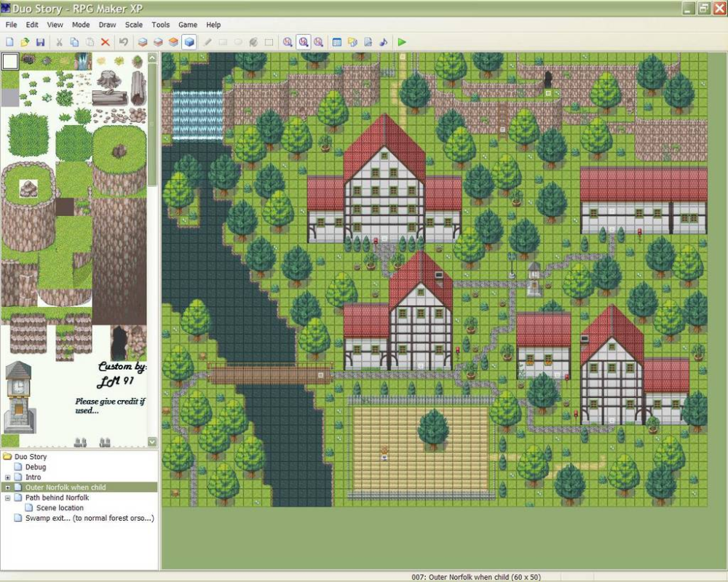
Task: Pick the dark cave entrance tile
Action: 119,343
